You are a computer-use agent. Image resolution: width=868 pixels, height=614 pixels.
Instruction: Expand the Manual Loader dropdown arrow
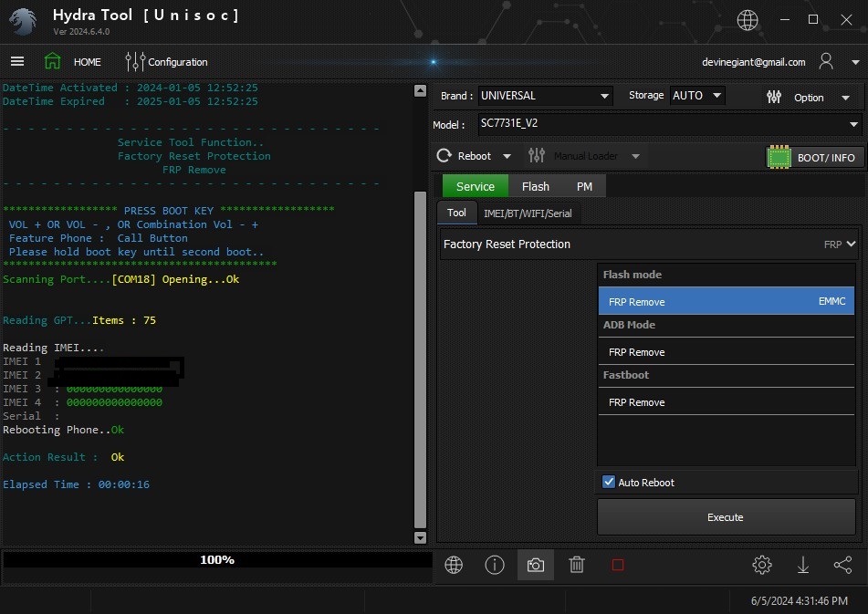pos(635,157)
